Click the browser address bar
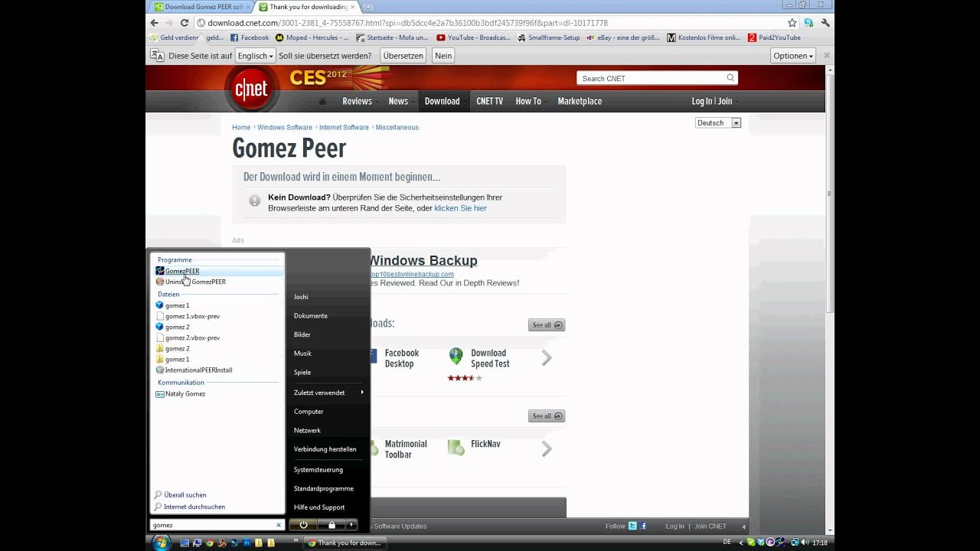The image size is (980, 551). coord(490,23)
